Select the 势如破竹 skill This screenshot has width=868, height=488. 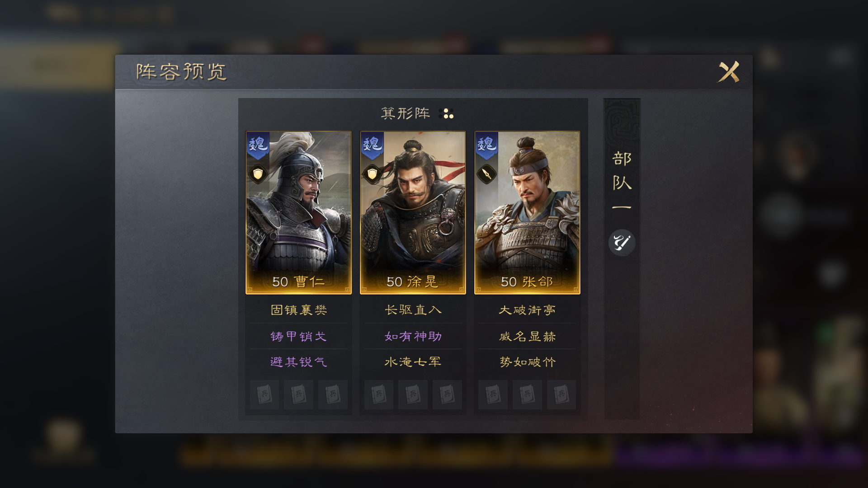[527, 362]
